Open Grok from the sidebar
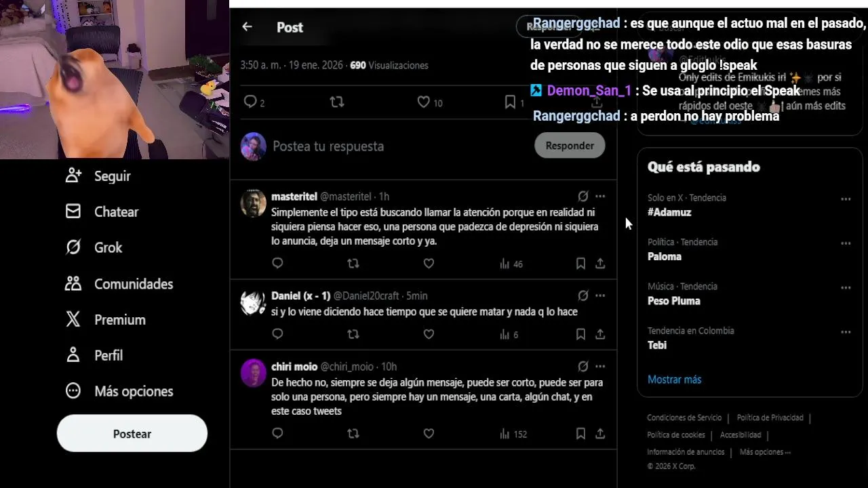 94,247
